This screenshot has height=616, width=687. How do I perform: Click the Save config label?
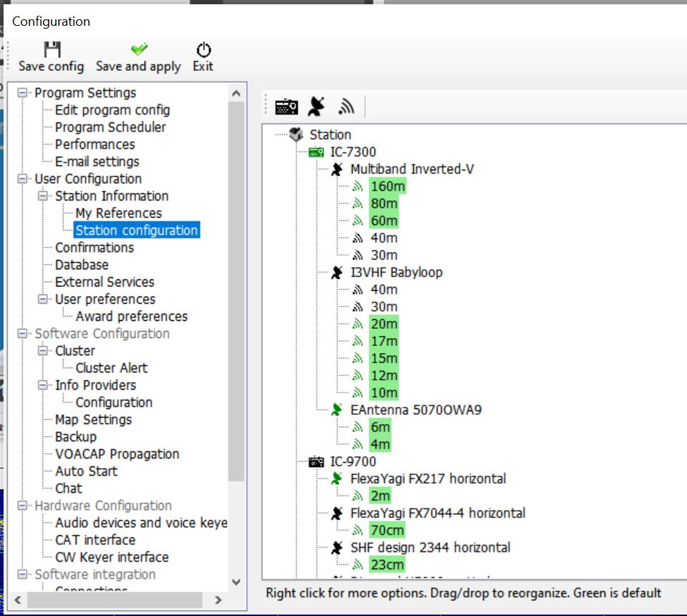tap(52, 67)
